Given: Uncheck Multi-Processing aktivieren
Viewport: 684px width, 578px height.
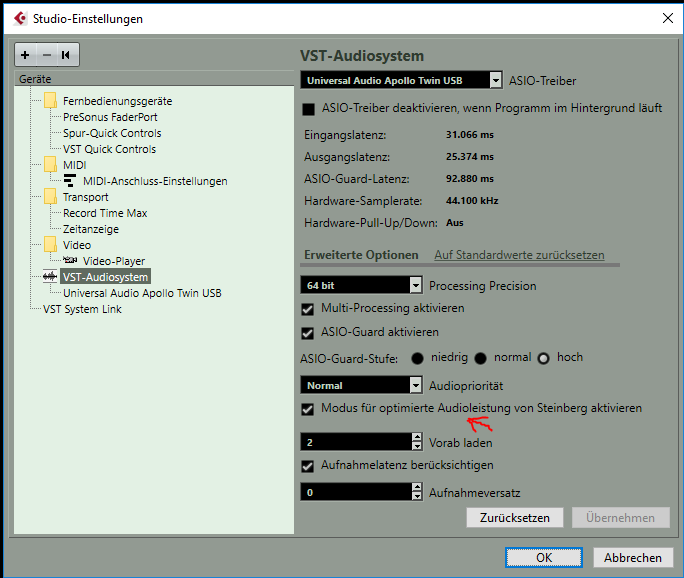Looking at the screenshot, I should coord(308,309).
